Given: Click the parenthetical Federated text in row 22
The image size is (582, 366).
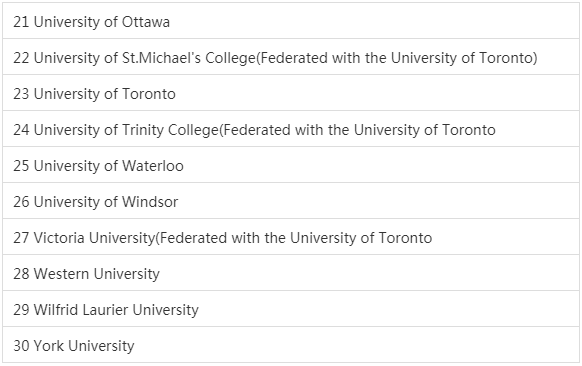Looking at the screenshot, I should [x=396, y=58].
